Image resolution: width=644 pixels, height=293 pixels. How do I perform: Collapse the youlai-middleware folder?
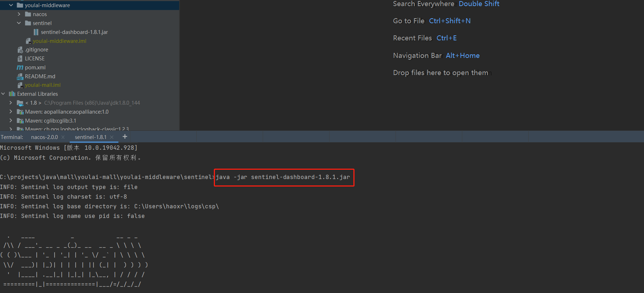[11, 5]
